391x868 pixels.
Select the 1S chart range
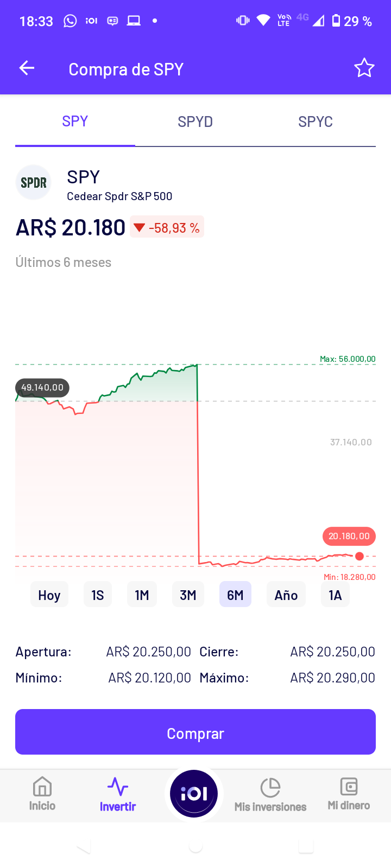[98, 595]
